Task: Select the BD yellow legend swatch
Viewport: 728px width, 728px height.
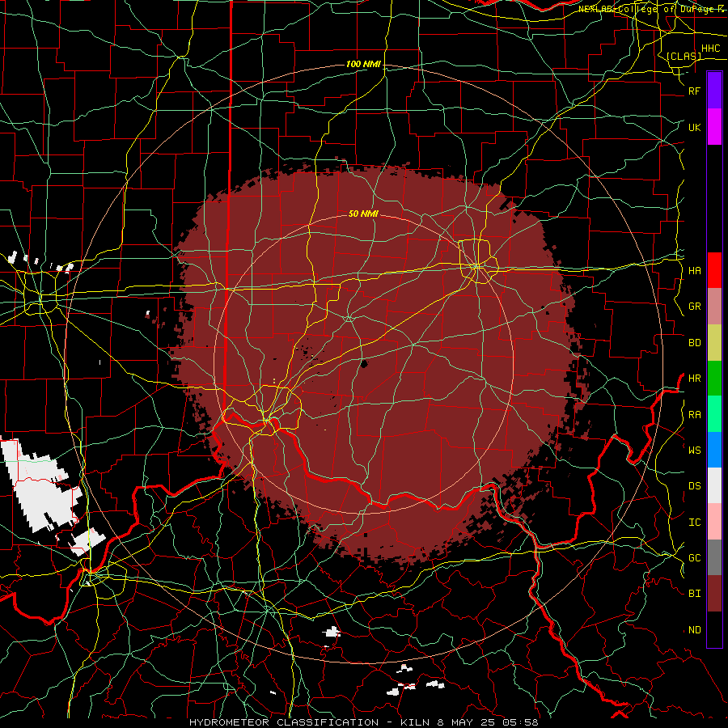Action: pyautogui.click(x=714, y=343)
